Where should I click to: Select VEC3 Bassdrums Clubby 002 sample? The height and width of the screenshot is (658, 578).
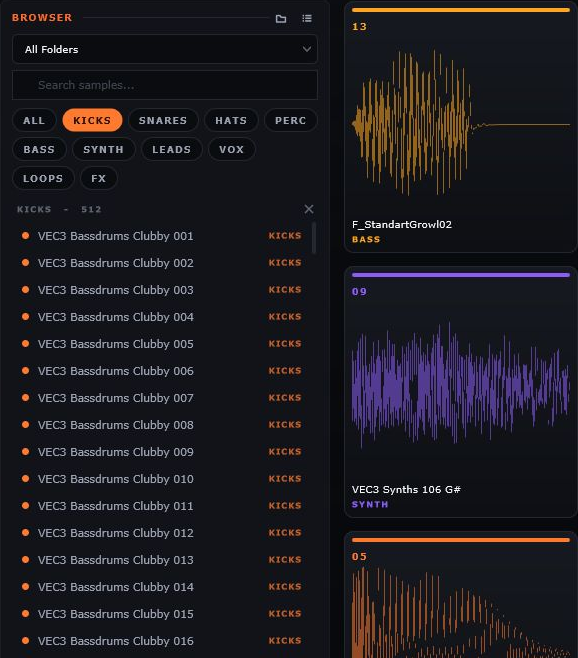(x=162, y=263)
